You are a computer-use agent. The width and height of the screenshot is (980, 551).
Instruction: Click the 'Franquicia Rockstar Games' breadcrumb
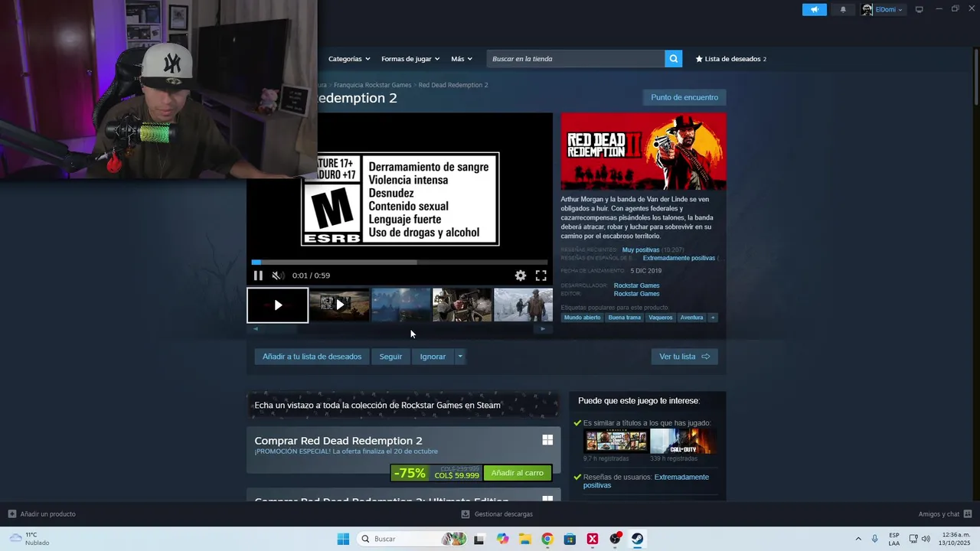(x=372, y=85)
